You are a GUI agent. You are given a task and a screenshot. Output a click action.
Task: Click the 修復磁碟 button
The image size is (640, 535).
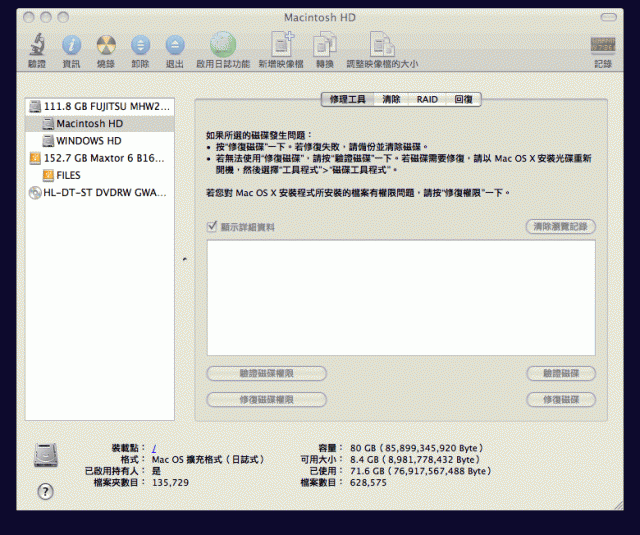tap(561, 400)
